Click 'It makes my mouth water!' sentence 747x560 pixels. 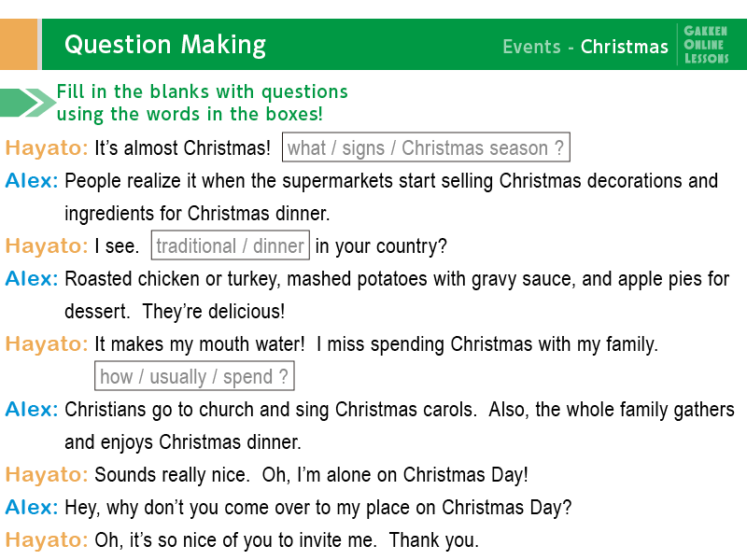point(199,344)
